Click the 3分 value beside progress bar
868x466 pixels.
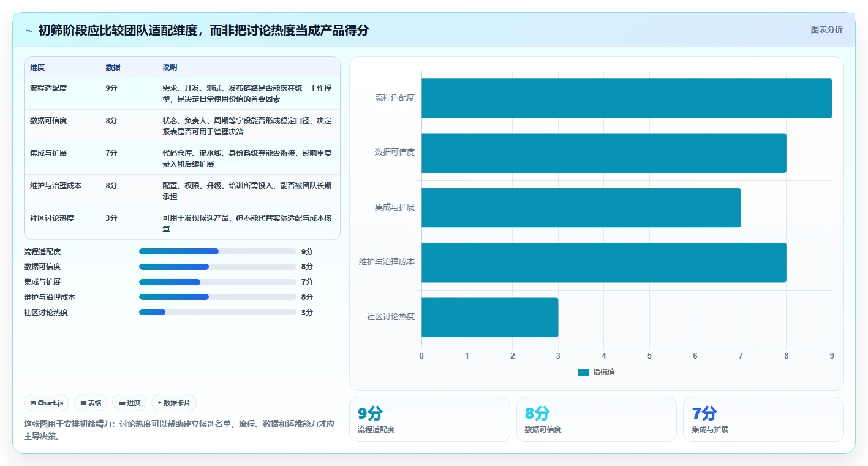coord(307,312)
